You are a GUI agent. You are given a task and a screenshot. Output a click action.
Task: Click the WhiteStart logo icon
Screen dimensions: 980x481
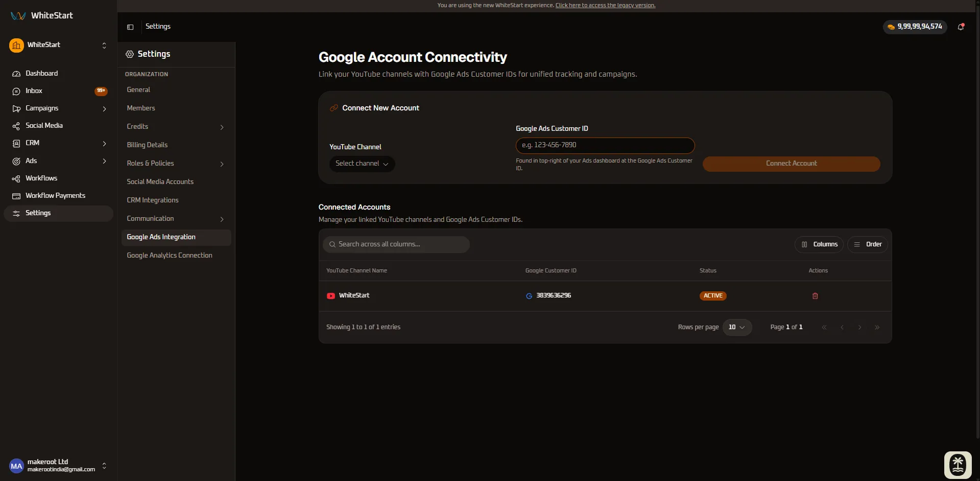pos(18,16)
